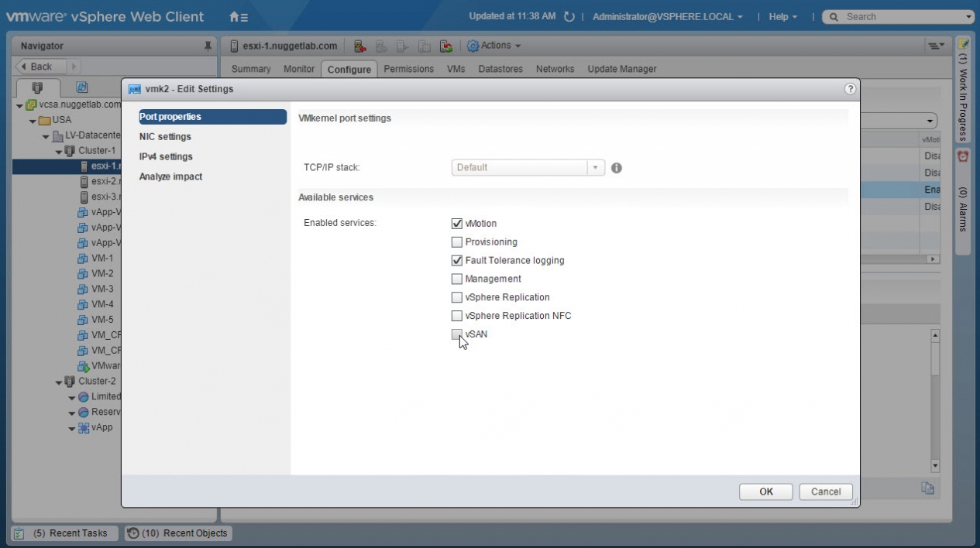Refresh the client using the refresh icon
Viewport: 980px width, 548px height.
click(x=569, y=16)
